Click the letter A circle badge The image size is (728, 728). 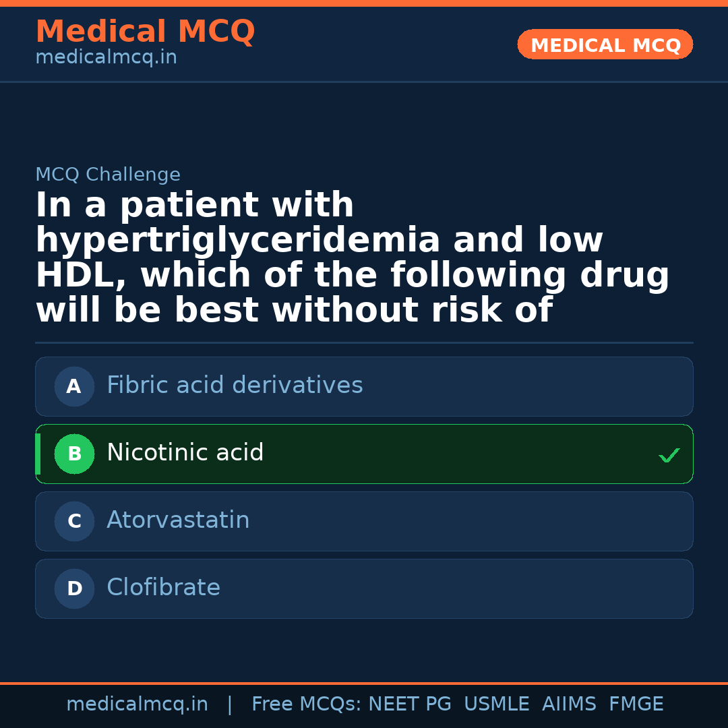(x=74, y=387)
